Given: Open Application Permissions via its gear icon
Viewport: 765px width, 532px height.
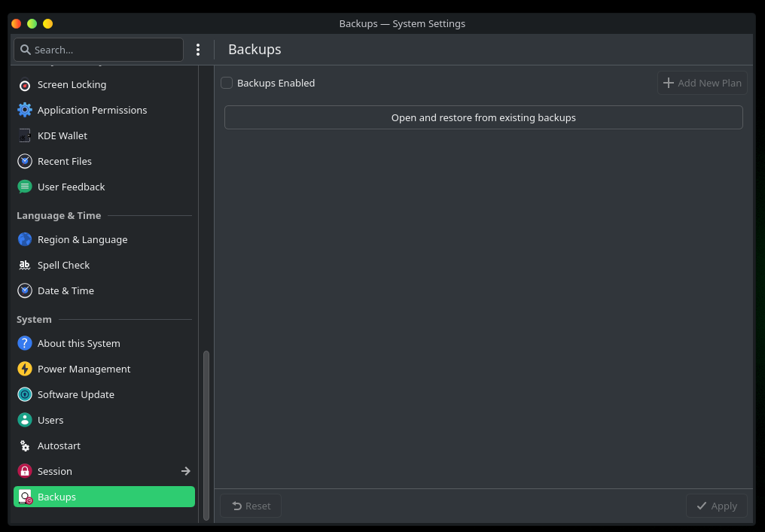Looking at the screenshot, I should tap(25, 111).
